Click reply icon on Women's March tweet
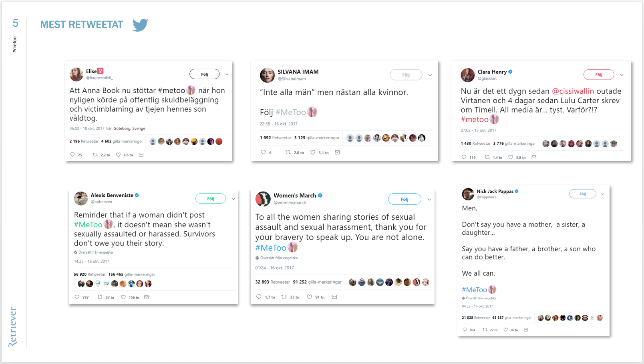 click(259, 297)
